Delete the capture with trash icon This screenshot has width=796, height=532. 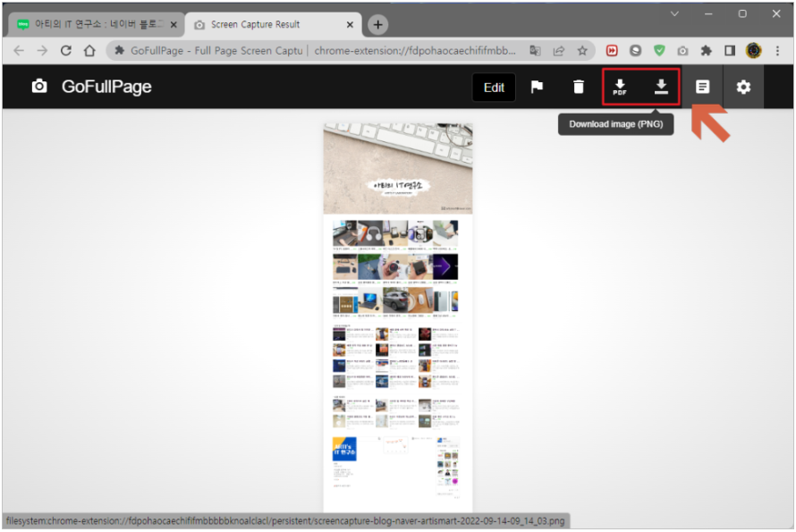[x=578, y=87]
